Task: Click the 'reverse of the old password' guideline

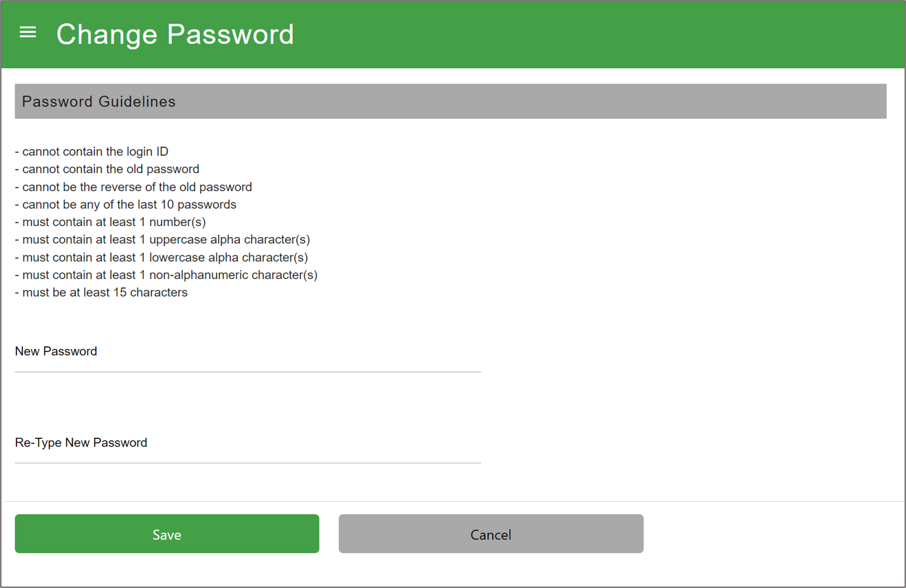Action: pos(133,187)
